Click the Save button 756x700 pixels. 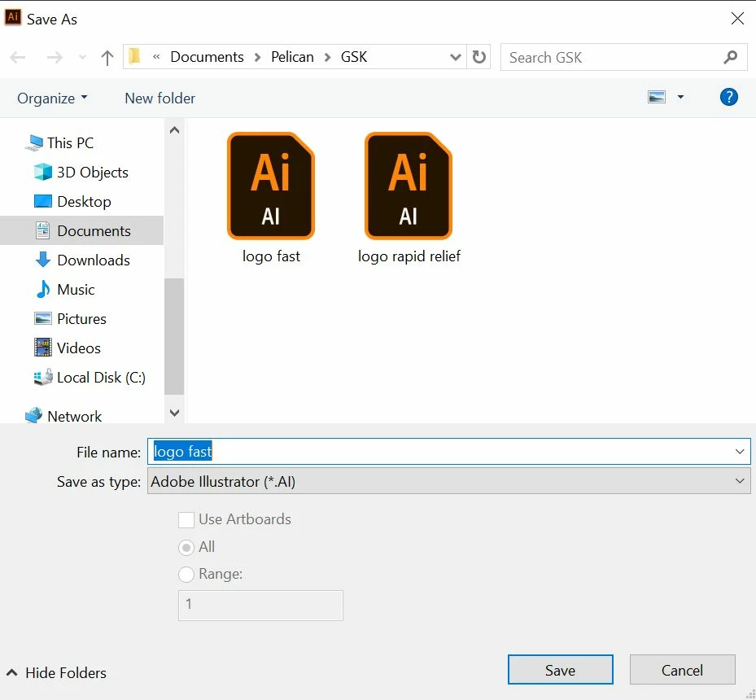click(x=560, y=670)
